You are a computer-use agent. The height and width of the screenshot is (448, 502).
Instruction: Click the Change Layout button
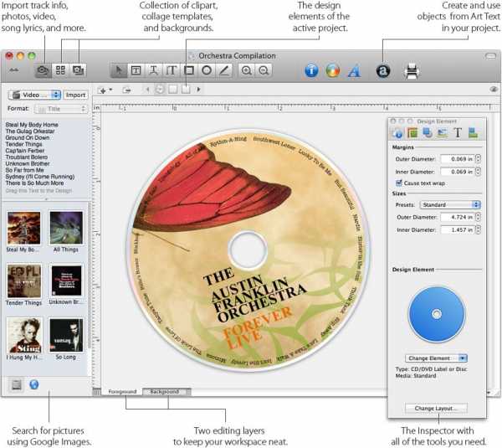(436, 409)
